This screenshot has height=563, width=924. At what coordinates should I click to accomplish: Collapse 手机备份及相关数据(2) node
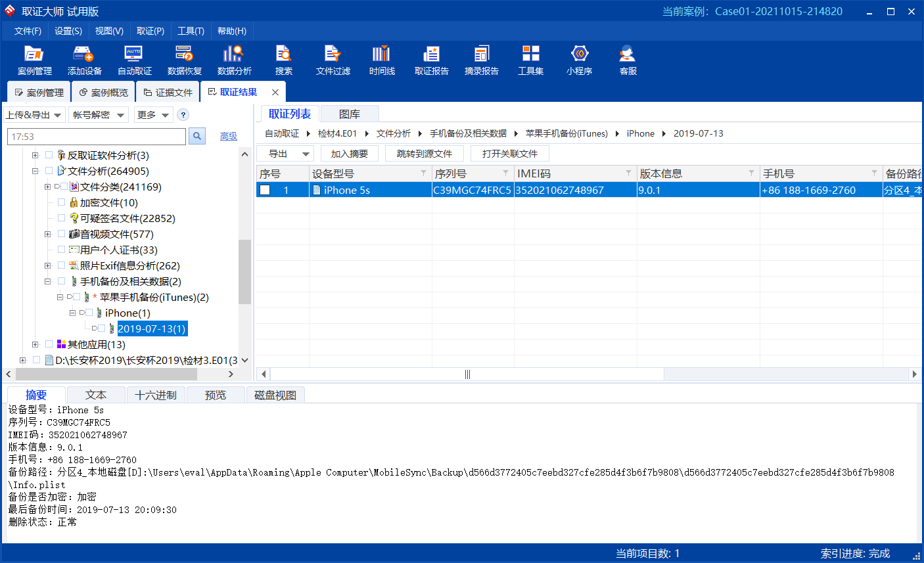pos(47,282)
